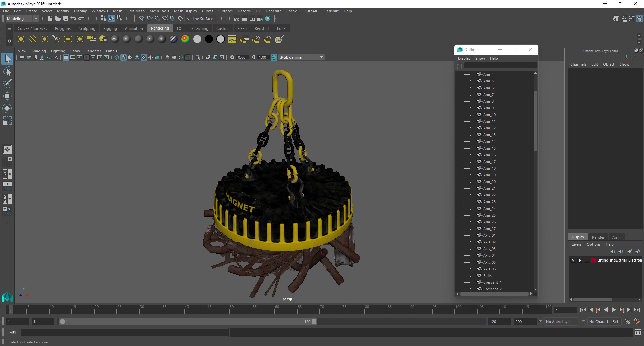Activate the Move tool

(7, 96)
